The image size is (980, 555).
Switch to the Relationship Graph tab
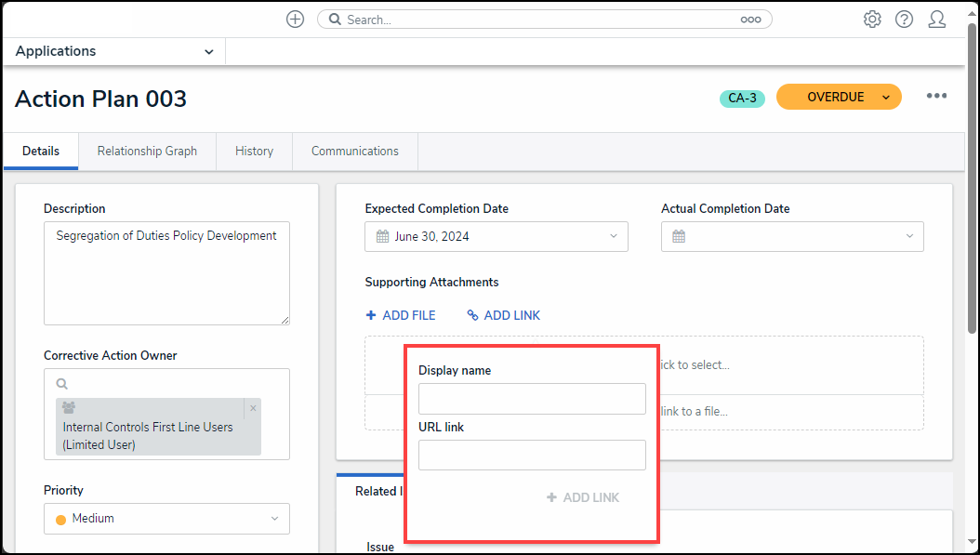pos(147,151)
